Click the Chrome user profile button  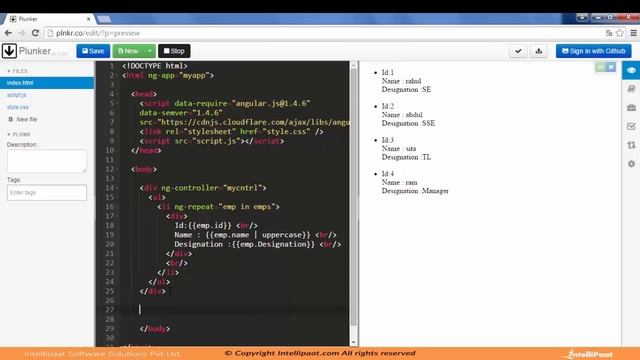[x=582, y=17]
